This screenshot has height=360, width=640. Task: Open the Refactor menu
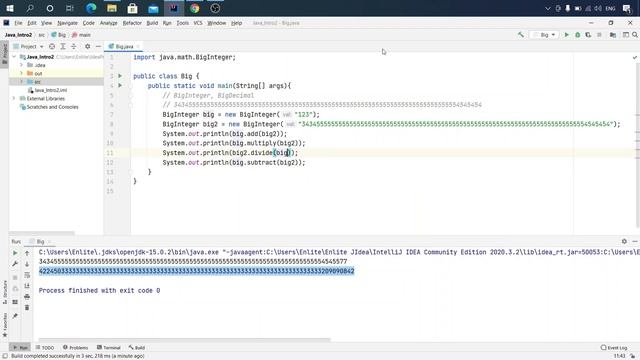132,23
